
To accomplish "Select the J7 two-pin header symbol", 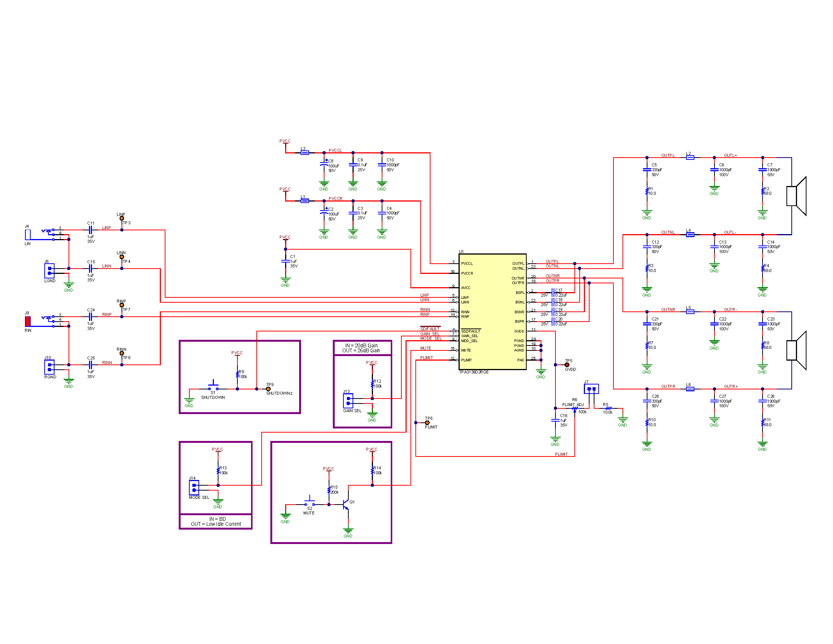I will click(x=591, y=389).
